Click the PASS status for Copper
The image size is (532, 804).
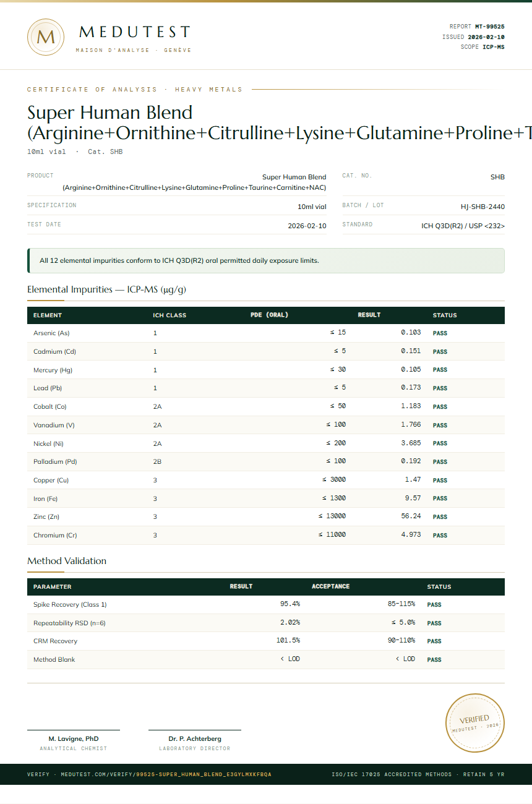click(x=440, y=481)
